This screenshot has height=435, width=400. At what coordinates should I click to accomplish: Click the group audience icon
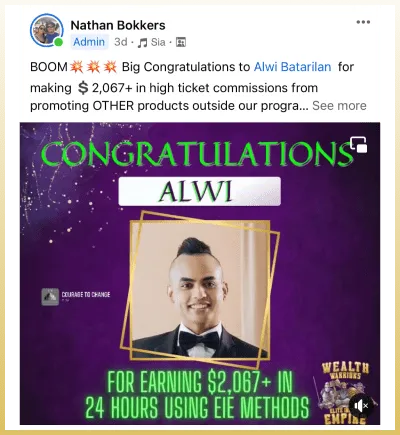(181, 42)
